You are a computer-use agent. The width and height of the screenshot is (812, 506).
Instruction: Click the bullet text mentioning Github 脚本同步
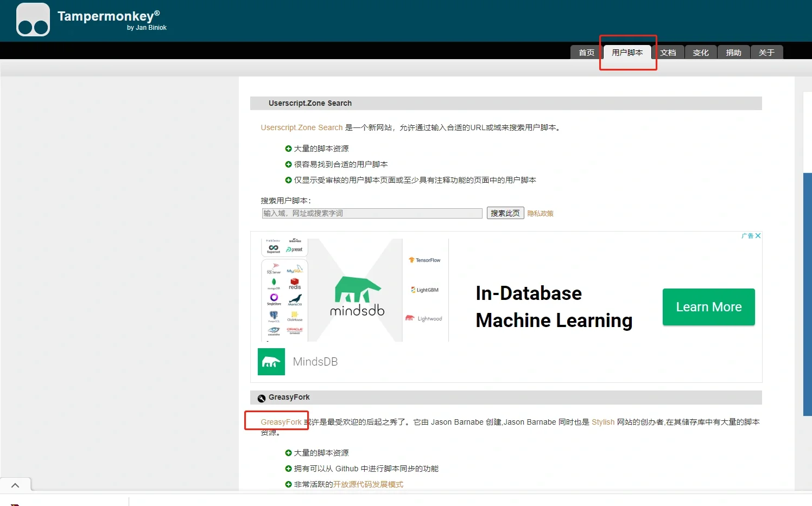pos(366,469)
